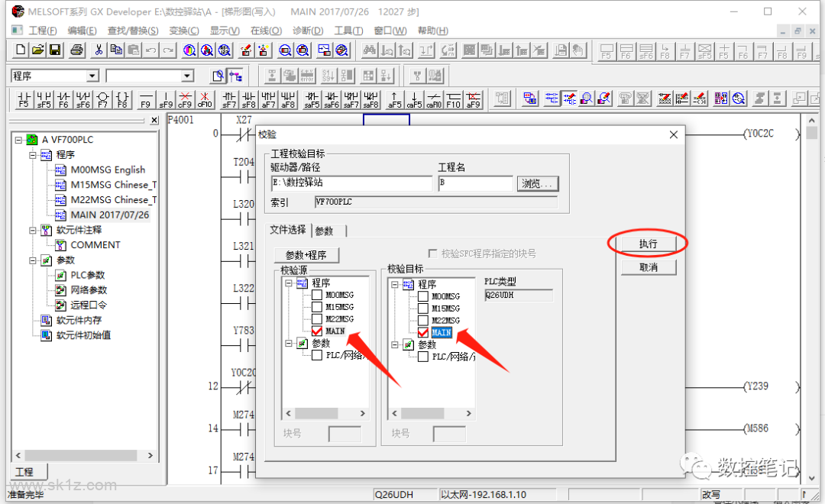Draw horizontal line F9
Image resolution: width=825 pixels, height=504 pixels.
tap(146, 99)
